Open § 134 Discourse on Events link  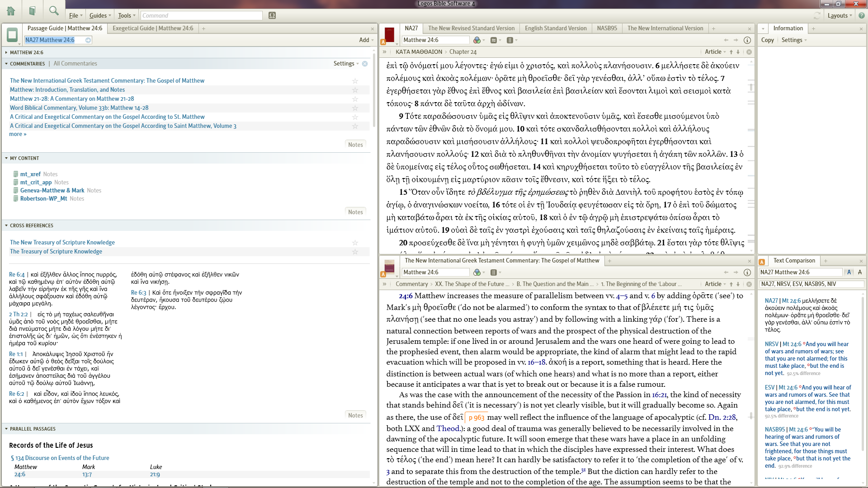click(60, 458)
